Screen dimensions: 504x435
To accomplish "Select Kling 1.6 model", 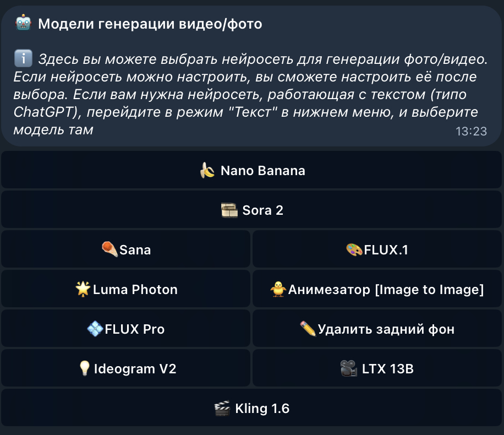I will (x=251, y=409).
